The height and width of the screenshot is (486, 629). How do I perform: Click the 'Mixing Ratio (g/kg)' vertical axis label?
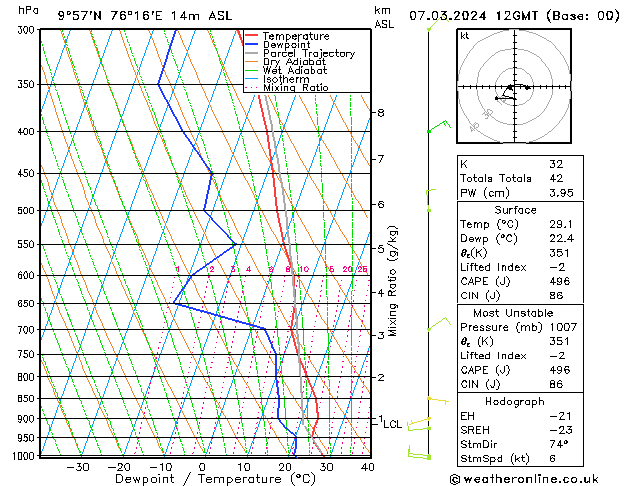392,281
